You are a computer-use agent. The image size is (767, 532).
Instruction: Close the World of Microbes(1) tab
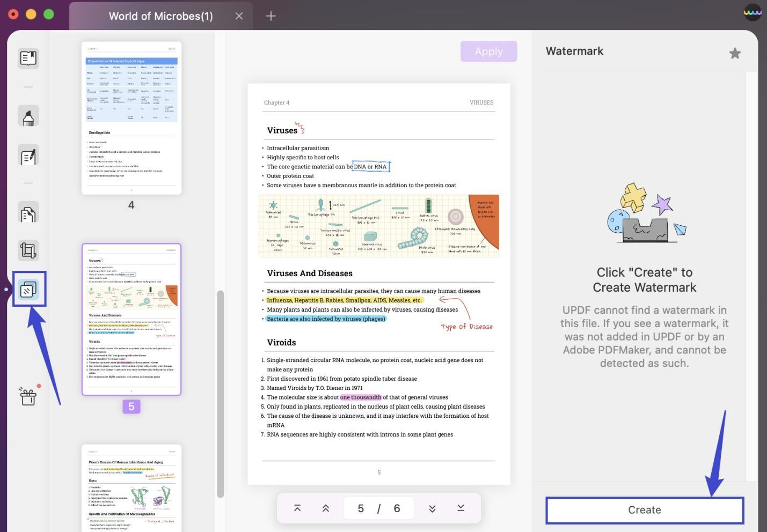tap(239, 16)
